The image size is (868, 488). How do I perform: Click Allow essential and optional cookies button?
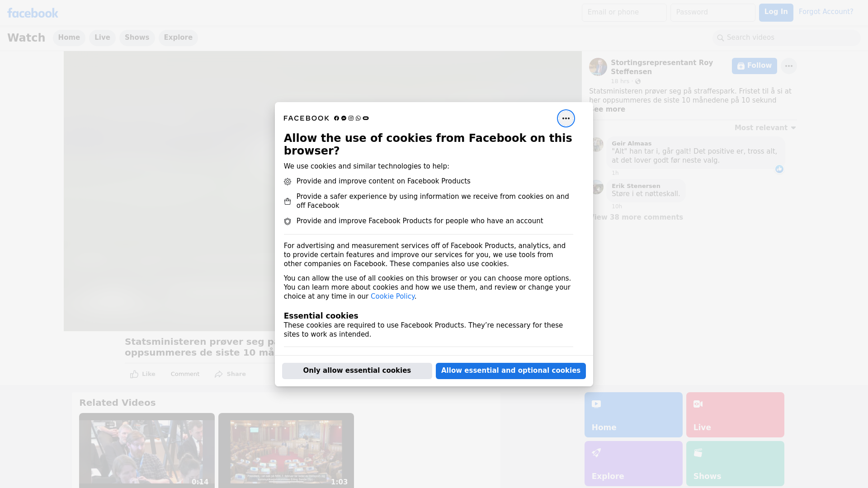(510, 371)
